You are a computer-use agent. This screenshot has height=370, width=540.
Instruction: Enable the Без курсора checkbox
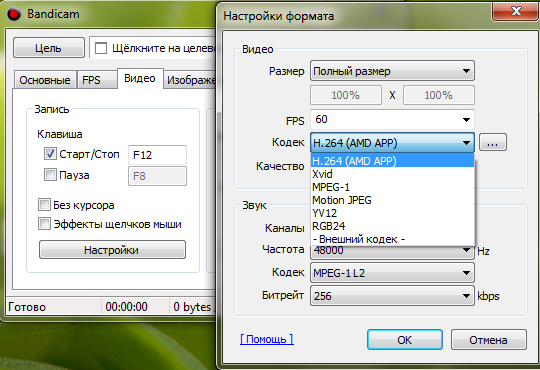click(x=44, y=205)
